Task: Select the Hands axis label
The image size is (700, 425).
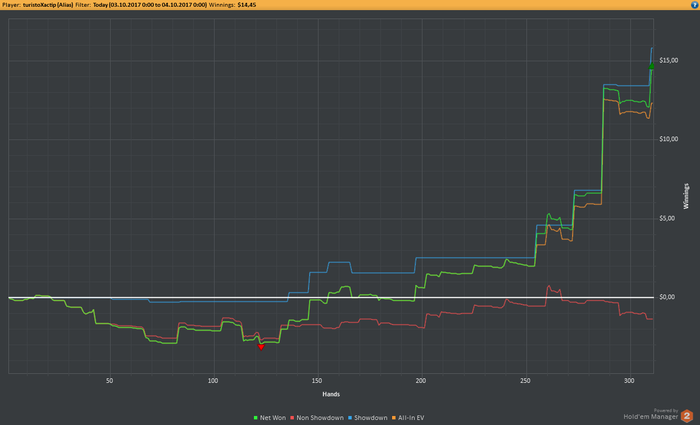Action: 331,394
